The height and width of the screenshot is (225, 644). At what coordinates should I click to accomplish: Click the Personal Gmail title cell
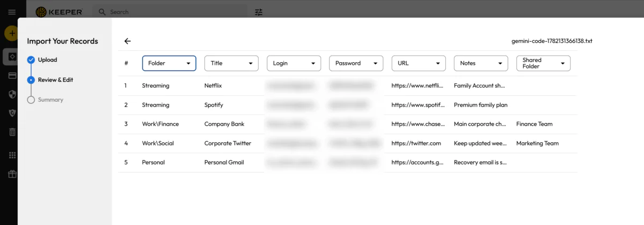(224, 162)
